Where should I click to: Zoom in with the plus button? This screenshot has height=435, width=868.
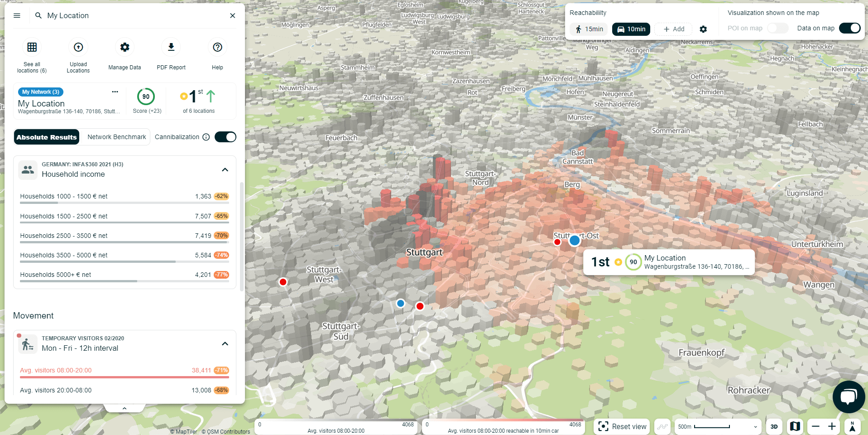pos(832,426)
